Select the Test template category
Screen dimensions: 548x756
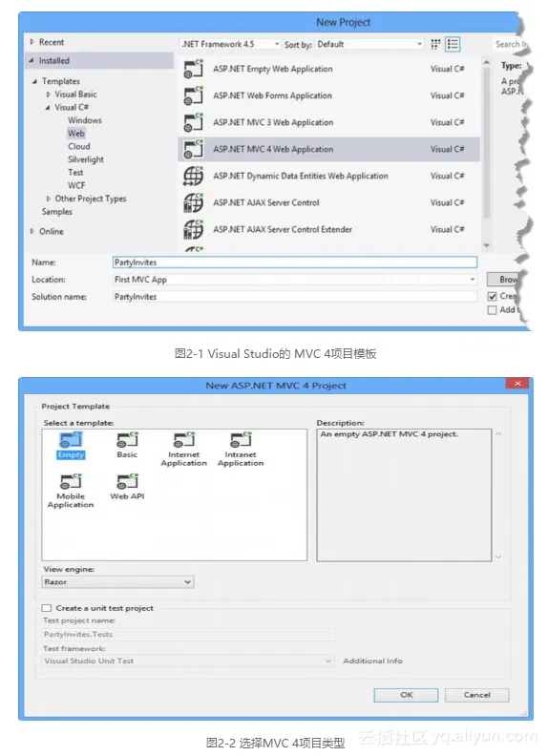point(75,173)
